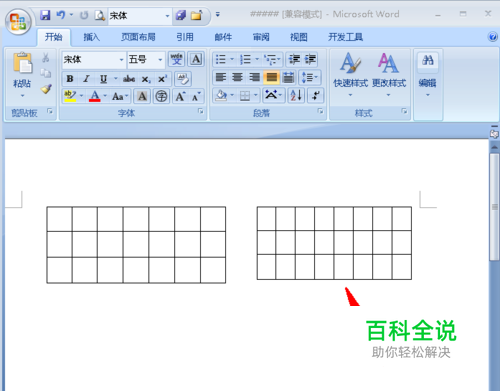The width and height of the screenshot is (500, 391).
Task: Switch to 开始 tab
Action: point(53,37)
